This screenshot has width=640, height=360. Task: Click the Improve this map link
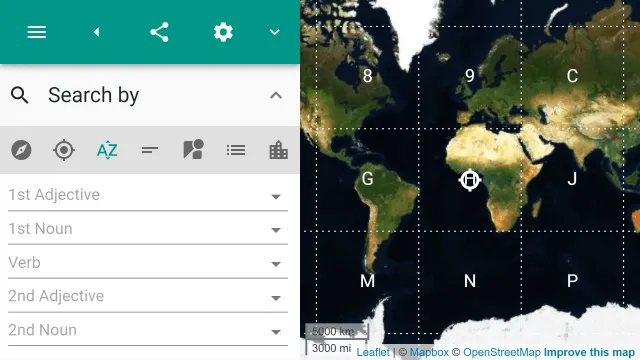coord(589,352)
